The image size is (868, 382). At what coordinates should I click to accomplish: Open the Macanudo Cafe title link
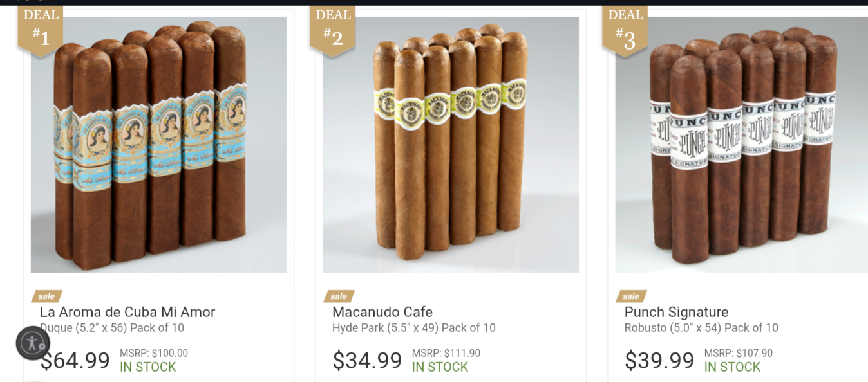point(382,312)
